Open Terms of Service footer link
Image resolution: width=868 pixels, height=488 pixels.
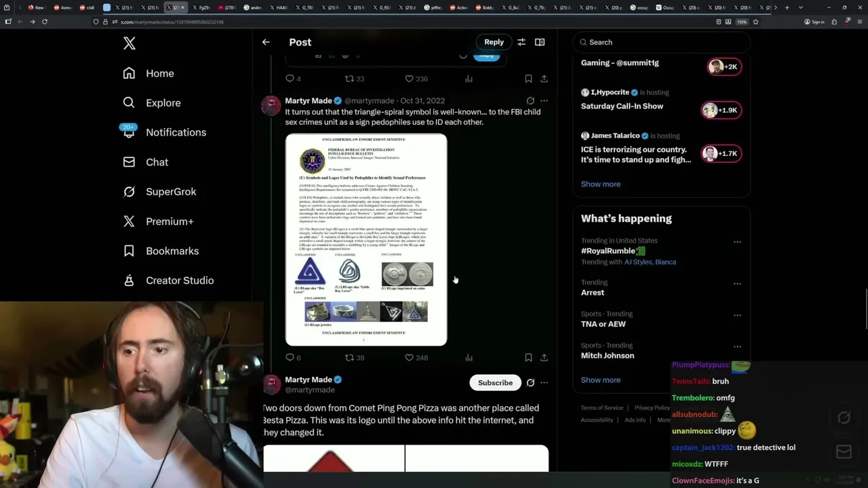coord(601,408)
